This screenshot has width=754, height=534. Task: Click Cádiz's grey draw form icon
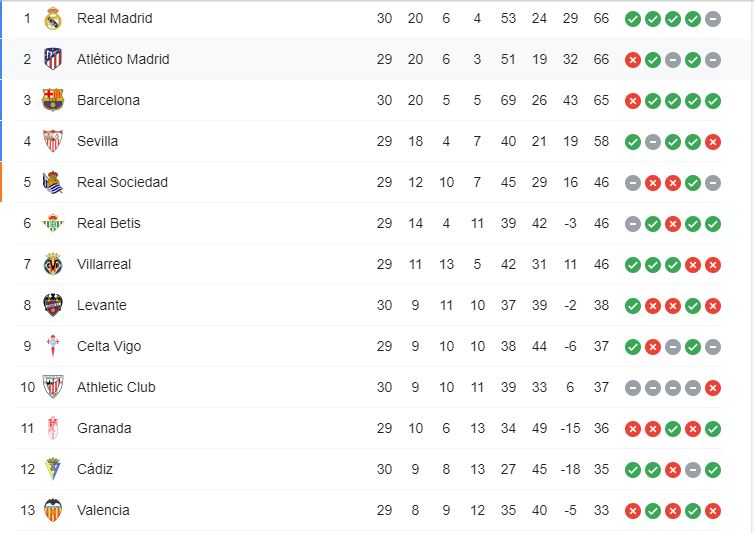tap(693, 469)
